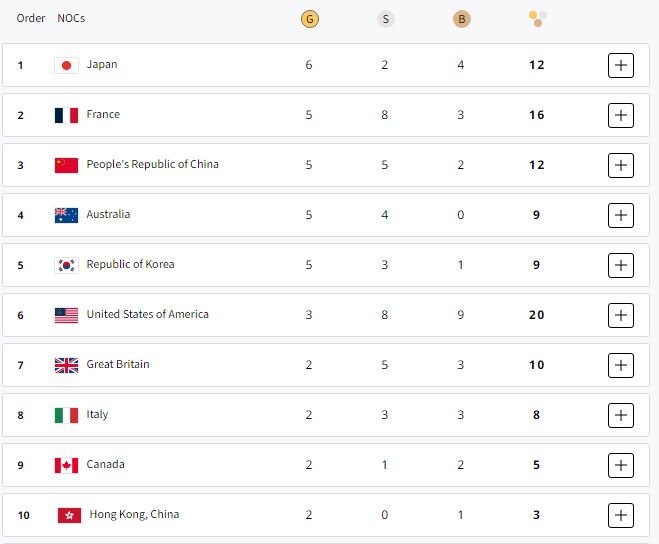This screenshot has width=659, height=544.
Task: Click the France flag icon
Action: (x=66, y=115)
